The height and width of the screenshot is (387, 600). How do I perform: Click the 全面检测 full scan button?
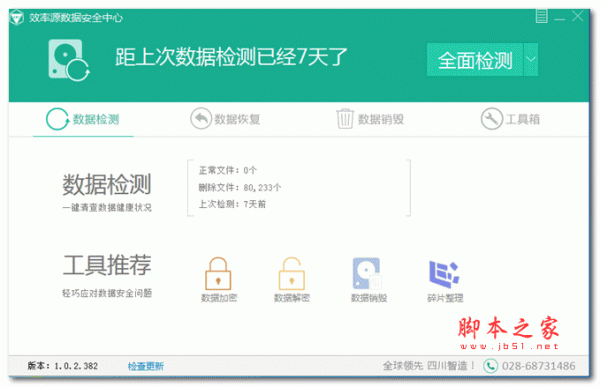click(475, 60)
